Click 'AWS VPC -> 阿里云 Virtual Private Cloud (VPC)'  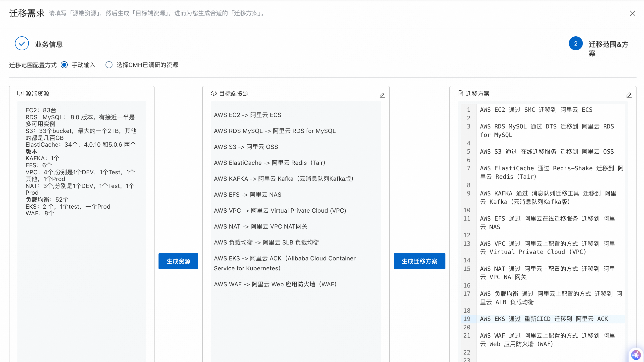pyautogui.click(x=280, y=211)
